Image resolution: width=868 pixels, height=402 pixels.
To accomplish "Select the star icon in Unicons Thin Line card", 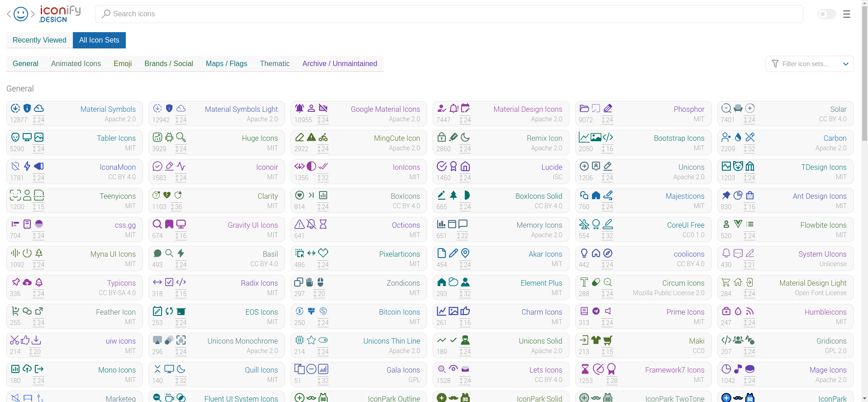I will 311,340.
